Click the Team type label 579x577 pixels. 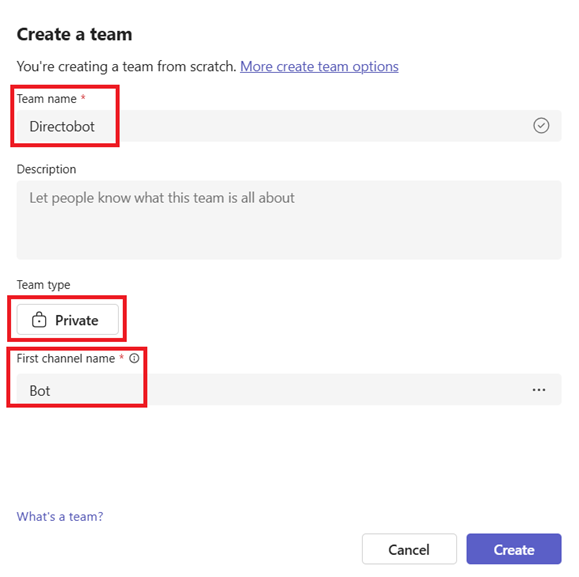[x=43, y=285]
